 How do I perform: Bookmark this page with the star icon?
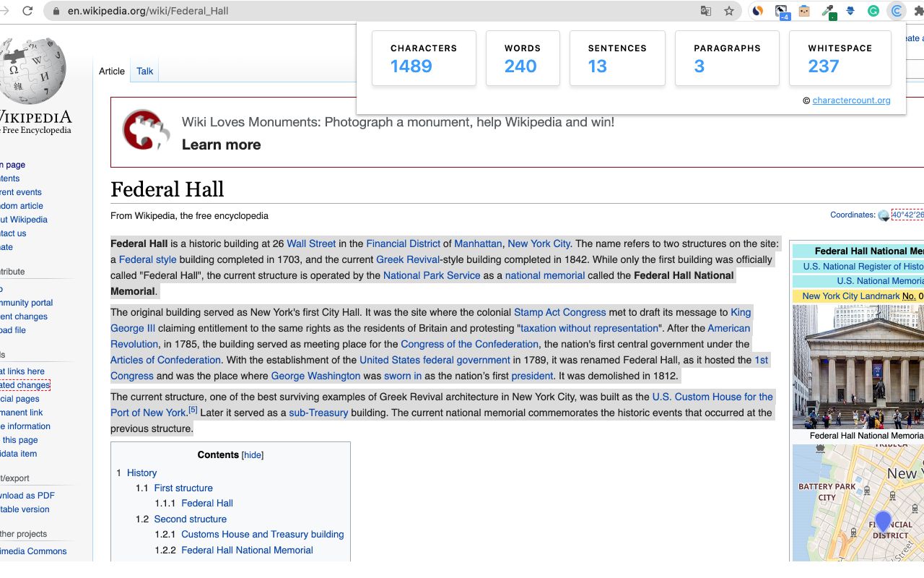coord(729,11)
